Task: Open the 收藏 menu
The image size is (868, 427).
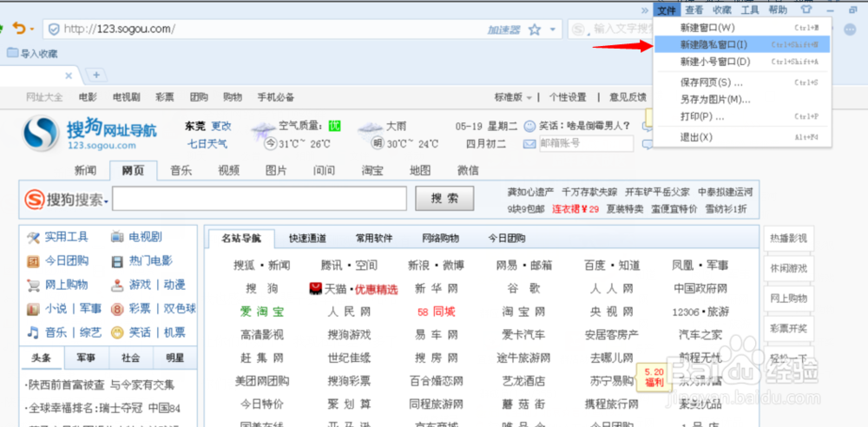Action: [722, 10]
